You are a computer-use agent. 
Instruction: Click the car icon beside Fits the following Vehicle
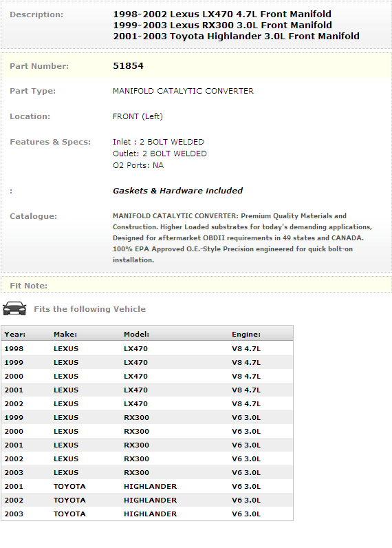(x=14, y=308)
